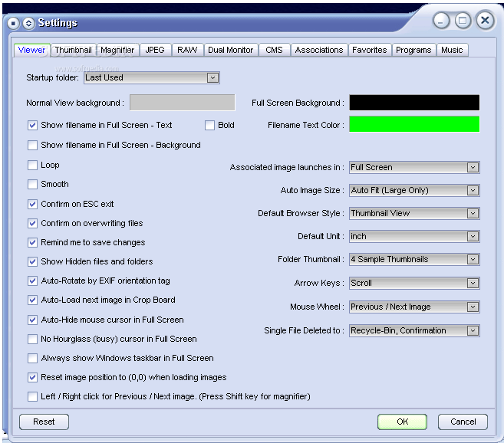Disable Confirm on overwriting files
This screenshot has height=443, width=504.
click(32, 223)
